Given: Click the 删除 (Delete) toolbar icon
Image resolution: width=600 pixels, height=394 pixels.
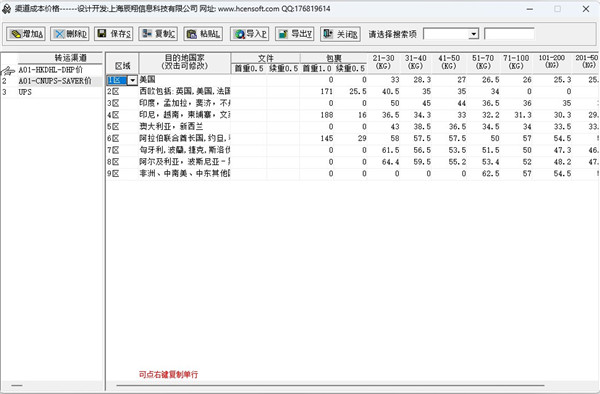Looking at the screenshot, I should pyautogui.click(x=69, y=34).
